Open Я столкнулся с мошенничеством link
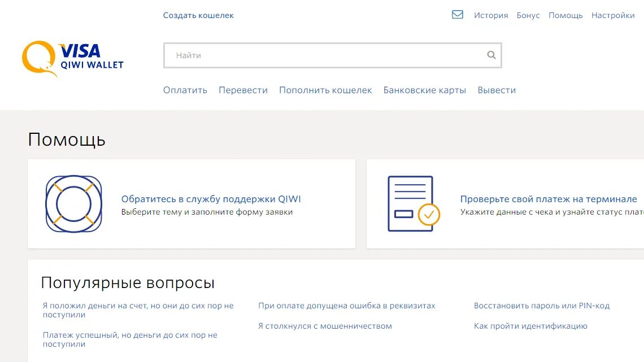The height and width of the screenshot is (362, 644). click(x=325, y=326)
